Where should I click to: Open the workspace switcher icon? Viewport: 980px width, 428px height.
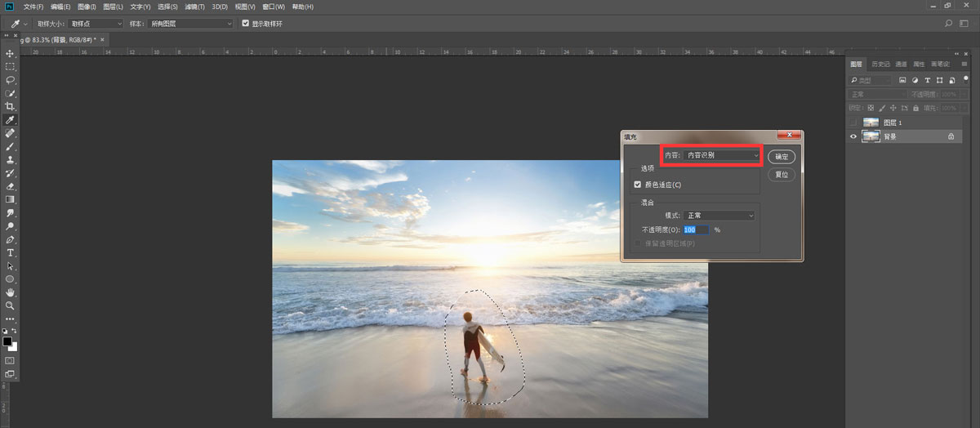pyautogui.click(x=965, y=24)
